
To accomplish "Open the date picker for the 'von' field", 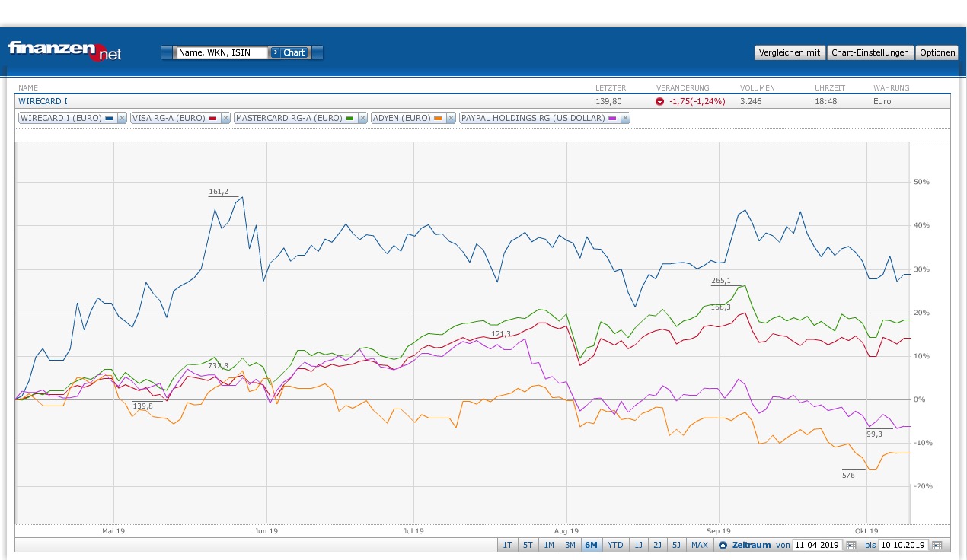I will coord(851,545).
